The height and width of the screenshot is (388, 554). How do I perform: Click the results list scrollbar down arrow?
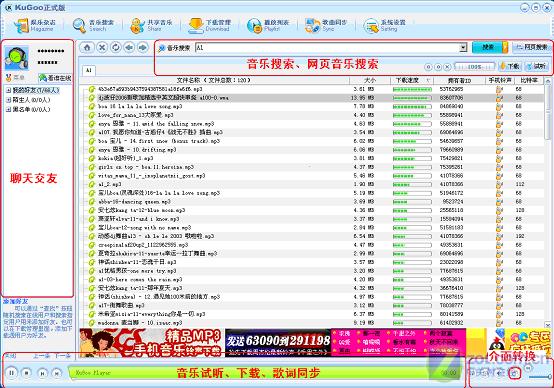(548, 324)
